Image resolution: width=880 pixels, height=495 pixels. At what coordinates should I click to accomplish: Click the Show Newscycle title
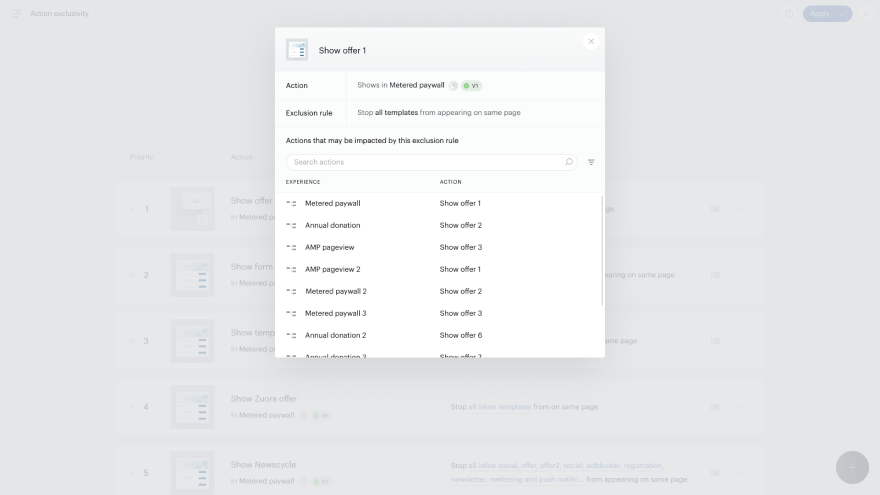[x=263, y=465]
